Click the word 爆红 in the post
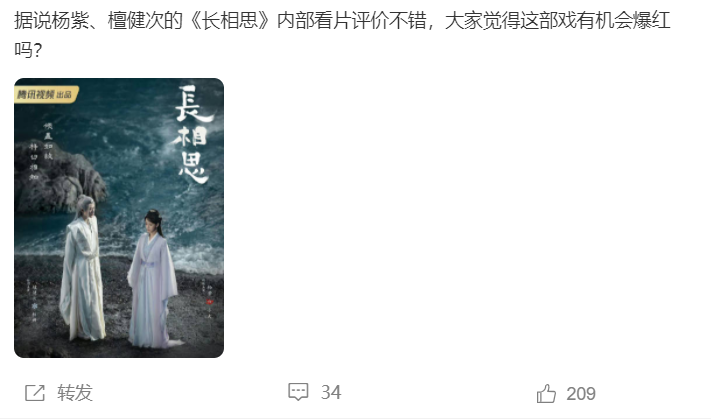The width and height of the screenshot is (711, 419). tap(652, 20)
